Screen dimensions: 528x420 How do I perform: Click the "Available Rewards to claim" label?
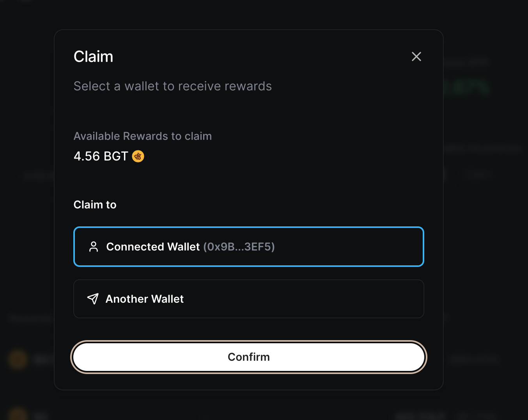click(142, 136)
